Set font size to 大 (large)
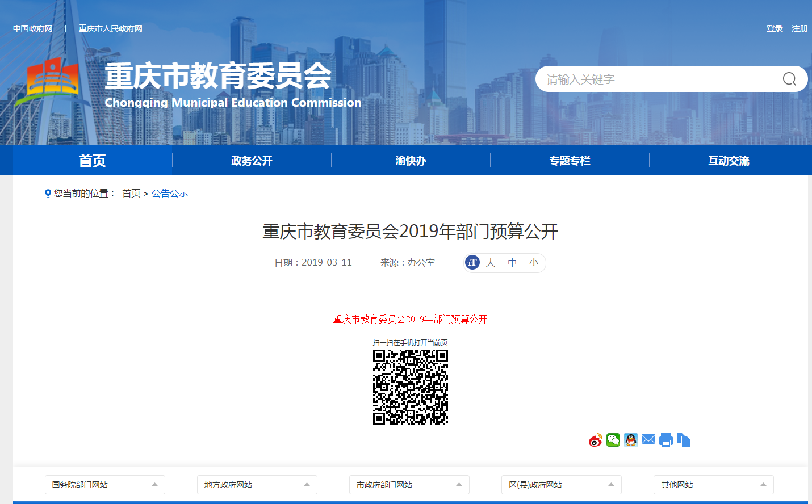The image size is (812, 504). (491, 262)
